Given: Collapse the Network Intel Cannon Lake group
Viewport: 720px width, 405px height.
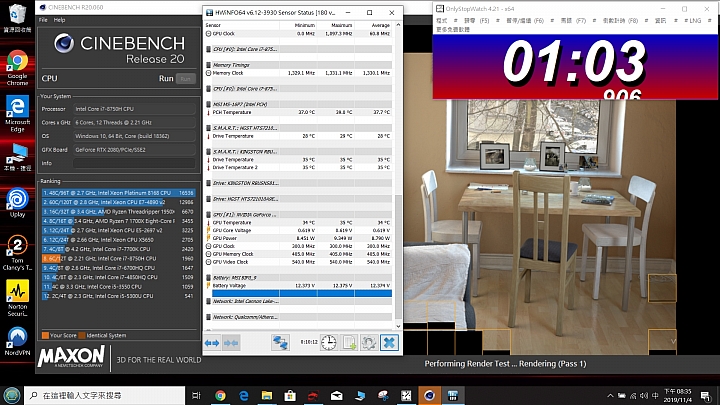Looking at the screenshot, I should pyautogui.click(x=208, y=301).
